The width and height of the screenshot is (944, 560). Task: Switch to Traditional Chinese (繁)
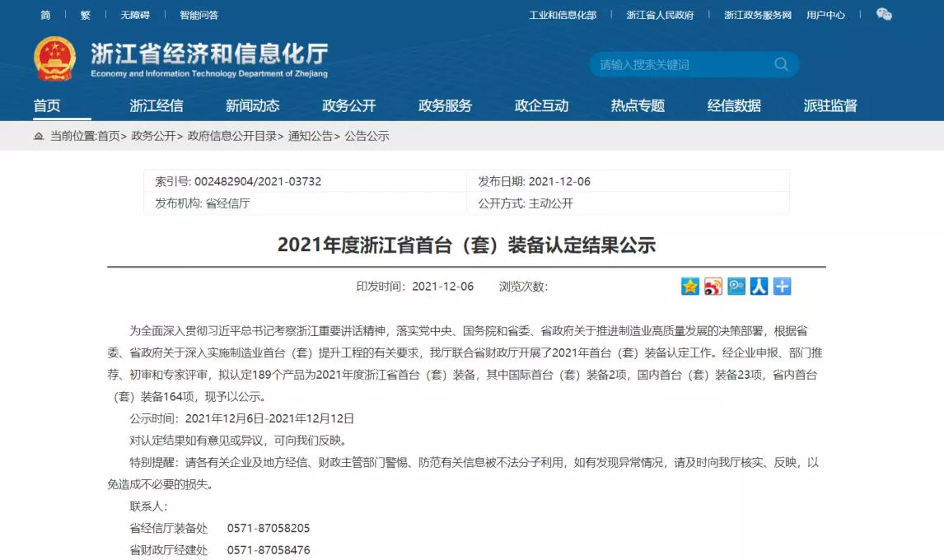point(86,15)
